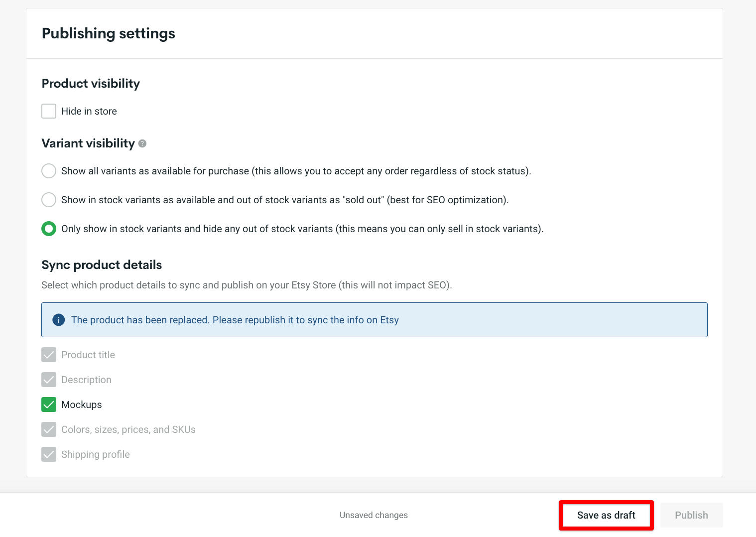Click the Sync product details heading
Screen dimensions: 756x537
click(101, 265)
